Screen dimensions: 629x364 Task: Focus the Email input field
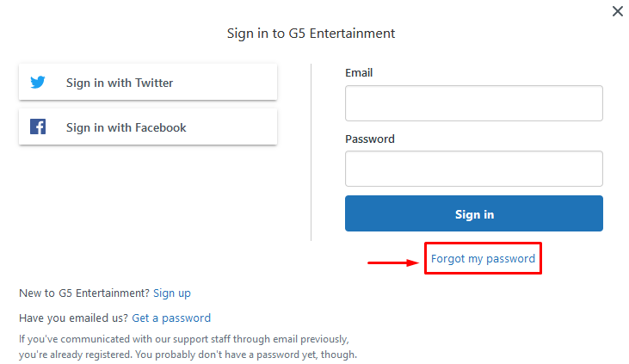tap(474, 103)
